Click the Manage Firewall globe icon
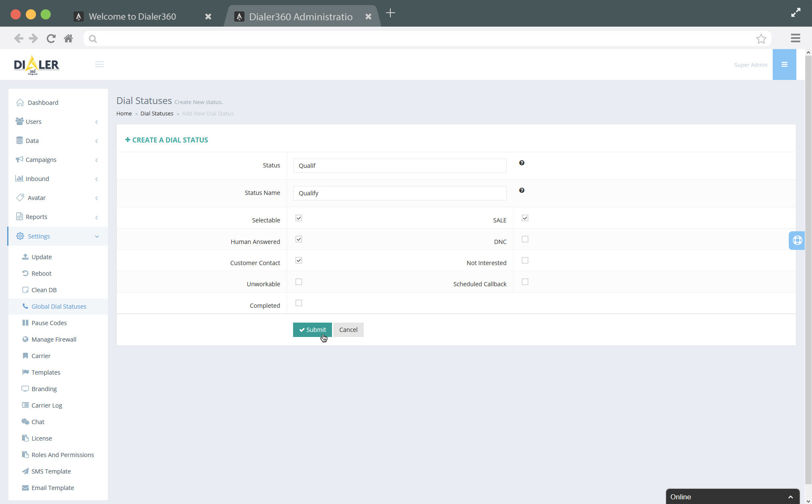 pyautogui.click(x=25, y=339)
